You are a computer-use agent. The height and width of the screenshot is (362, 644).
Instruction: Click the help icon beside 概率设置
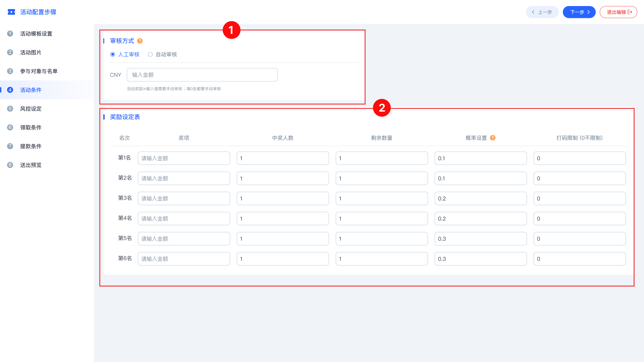point(493,138)
